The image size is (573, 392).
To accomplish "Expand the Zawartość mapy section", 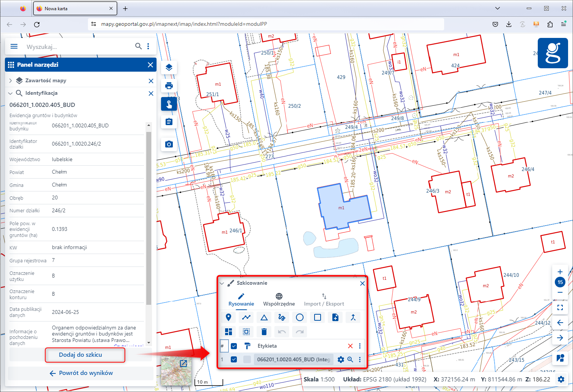I will tap(11, 80).
